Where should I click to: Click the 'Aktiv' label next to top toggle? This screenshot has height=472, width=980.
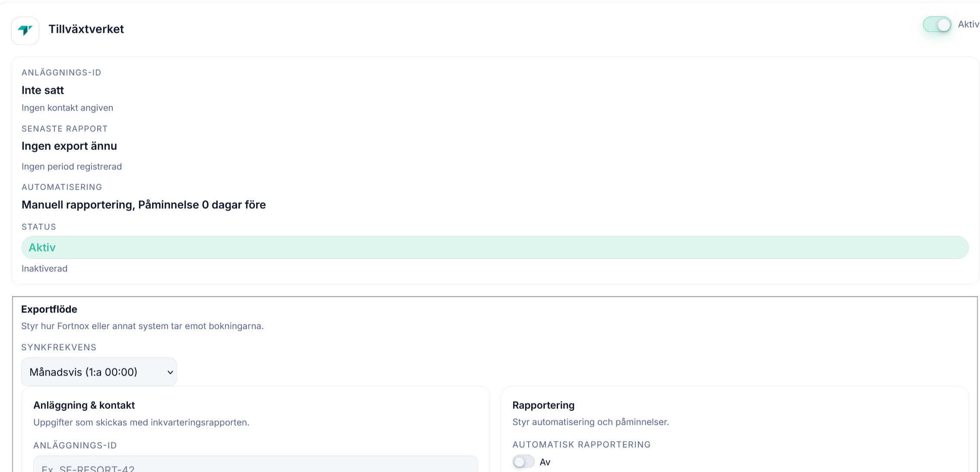tap(968, 24)
